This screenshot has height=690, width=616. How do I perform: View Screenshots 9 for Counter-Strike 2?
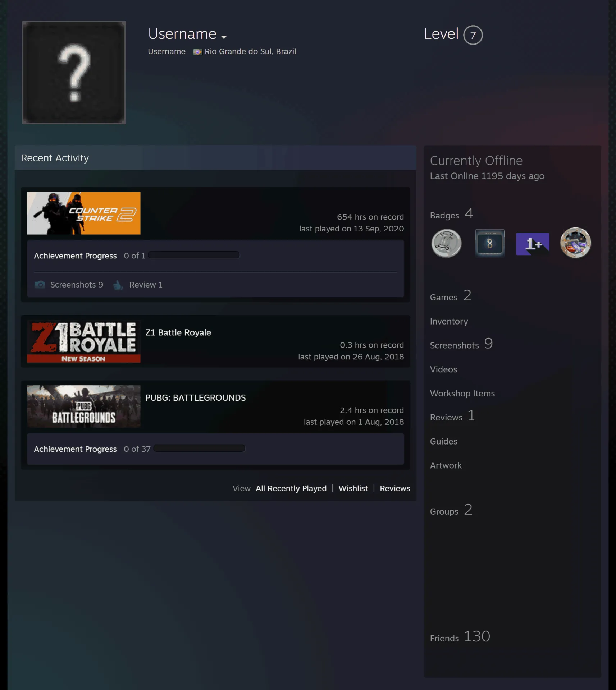point(77,285)
